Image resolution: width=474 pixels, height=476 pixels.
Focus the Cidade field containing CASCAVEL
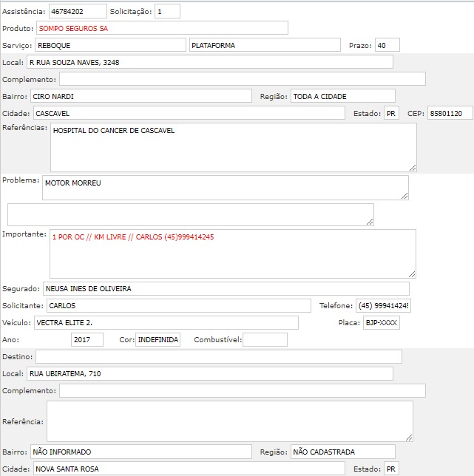(189, 113)
